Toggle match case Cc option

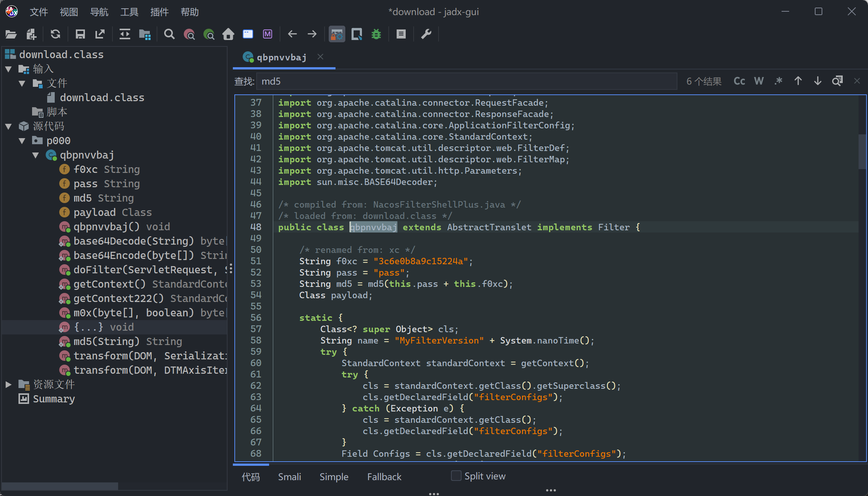(739, 81)
